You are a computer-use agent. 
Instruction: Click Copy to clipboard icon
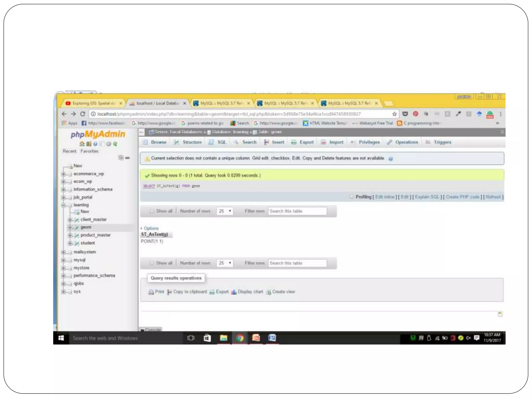[169, 292]
